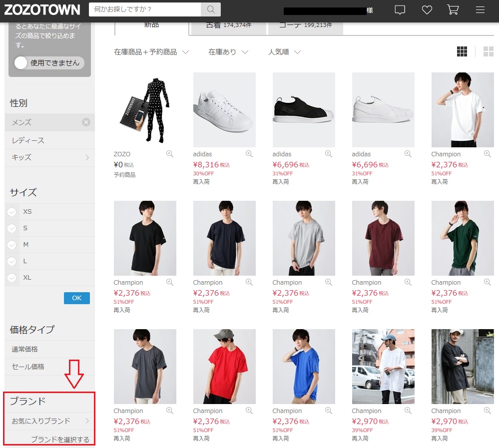The image size is (499, 448).
Task: Click magnifier icon for burgundy Champion tee
Action: (408, 282)
